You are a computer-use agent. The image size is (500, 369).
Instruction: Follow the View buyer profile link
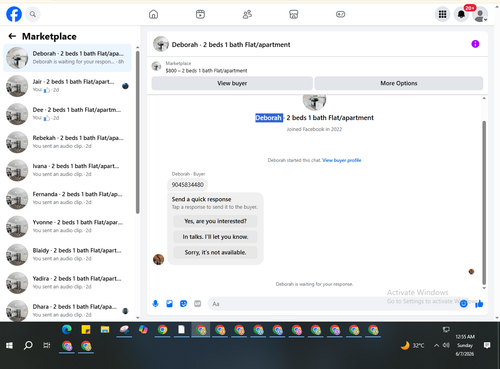[x=342, y=160]
